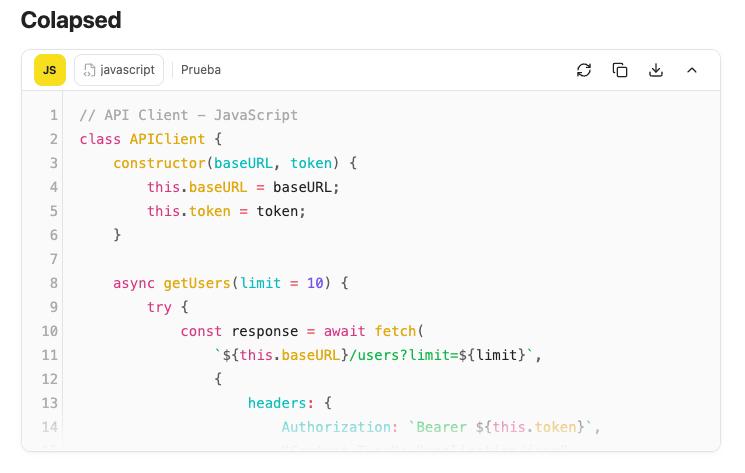Open the javascript language selector
The width and height of the screenshot is (745, 473).
[x=119, y=70]
